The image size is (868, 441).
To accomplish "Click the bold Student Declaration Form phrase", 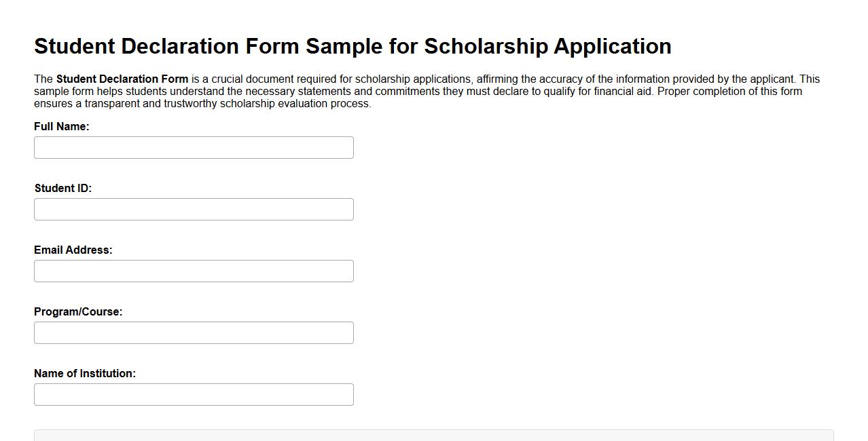I will [x=122, y=79].
